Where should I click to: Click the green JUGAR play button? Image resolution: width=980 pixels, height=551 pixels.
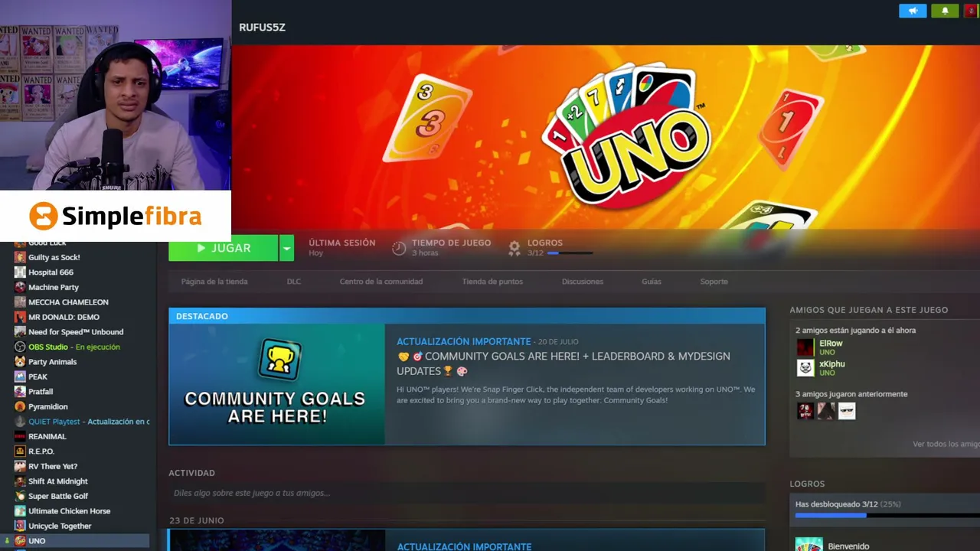pyautogui.click(x=224, y=248)
